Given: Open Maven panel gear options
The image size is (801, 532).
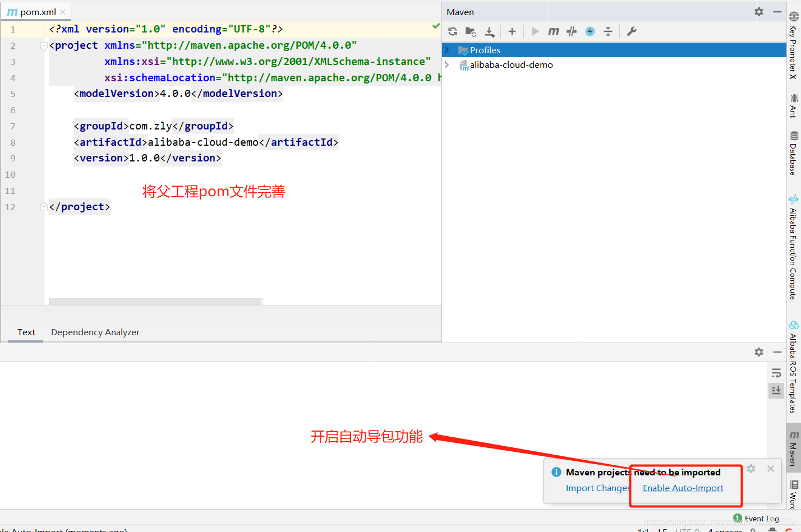Looking at the screenshot, I should [x=759, y=12].
